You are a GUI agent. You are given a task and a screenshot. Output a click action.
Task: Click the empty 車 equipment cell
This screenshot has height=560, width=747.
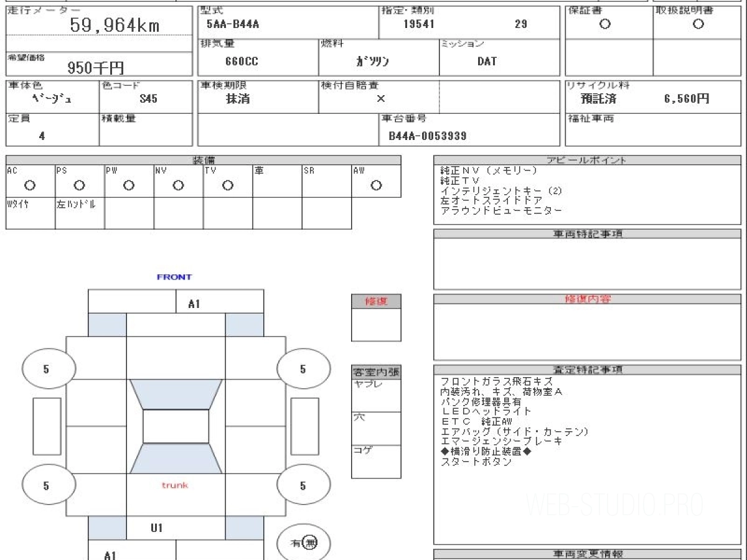277,182
